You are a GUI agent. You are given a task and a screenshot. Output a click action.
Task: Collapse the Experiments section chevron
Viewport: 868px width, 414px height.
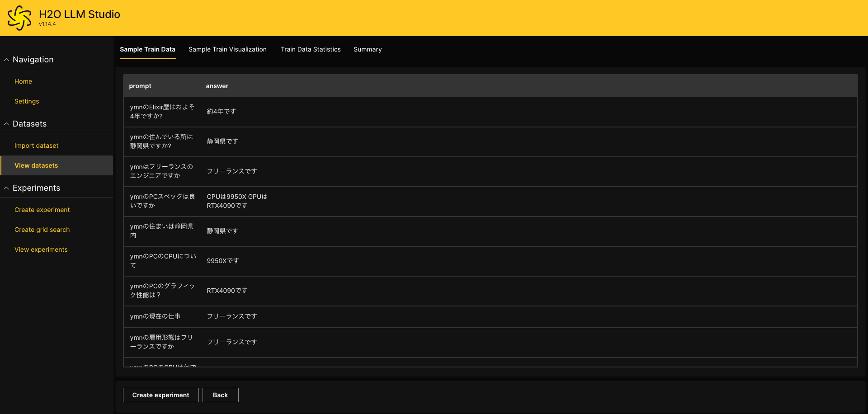(x=6, y=188)
